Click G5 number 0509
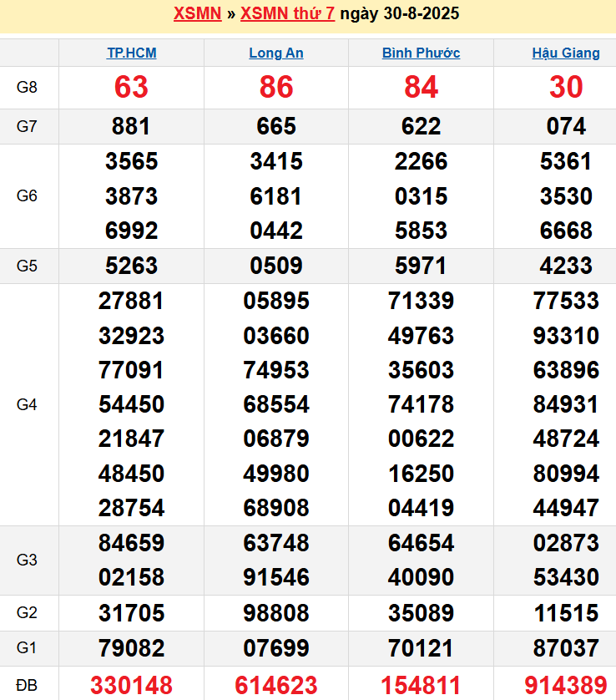The image size is (616, 700). click(276, 266)
